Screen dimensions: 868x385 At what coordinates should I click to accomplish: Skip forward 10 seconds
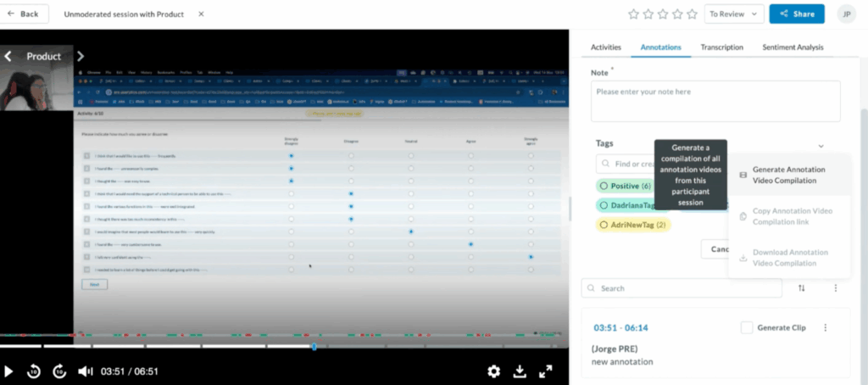[x=59, y=371]
